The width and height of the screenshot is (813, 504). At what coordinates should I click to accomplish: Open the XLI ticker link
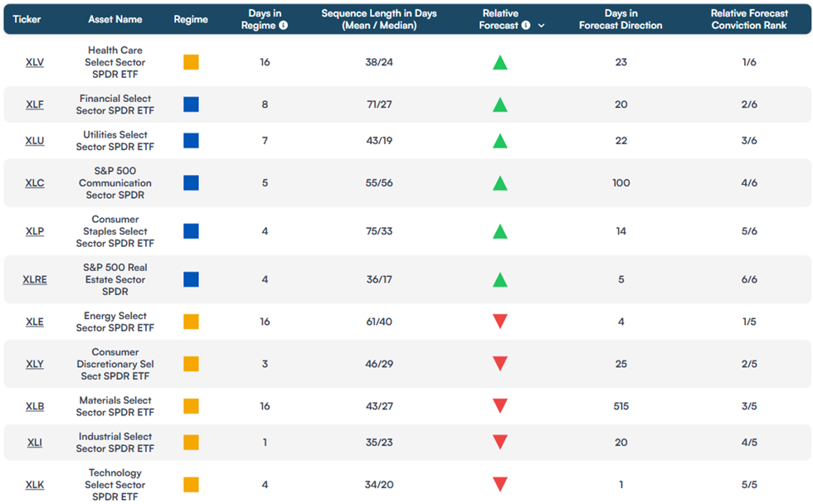tap(35, 443)
